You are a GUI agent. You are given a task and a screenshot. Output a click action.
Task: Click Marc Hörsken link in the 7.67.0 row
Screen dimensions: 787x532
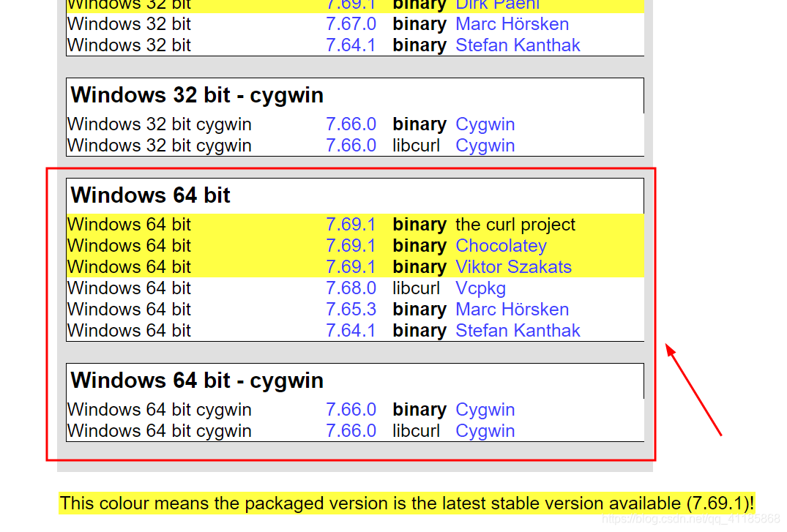click(x=512, y=24)
